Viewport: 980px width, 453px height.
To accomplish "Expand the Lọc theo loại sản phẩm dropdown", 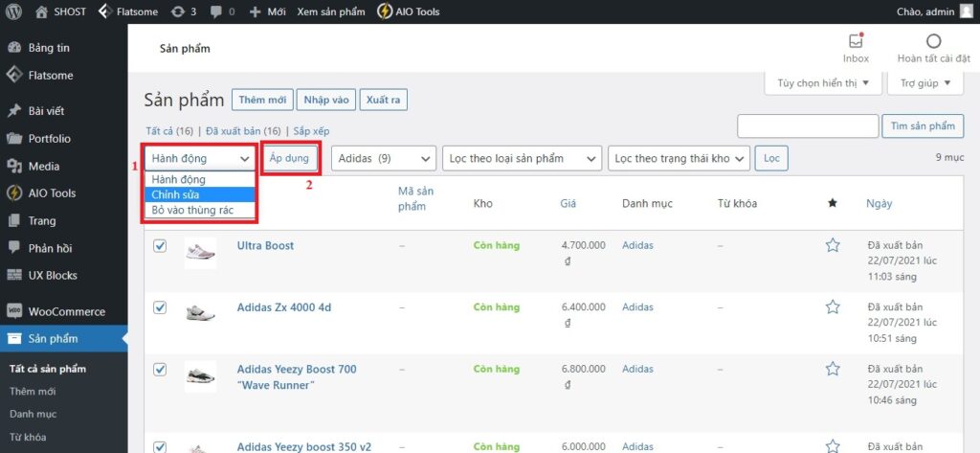I will point(523,158).
